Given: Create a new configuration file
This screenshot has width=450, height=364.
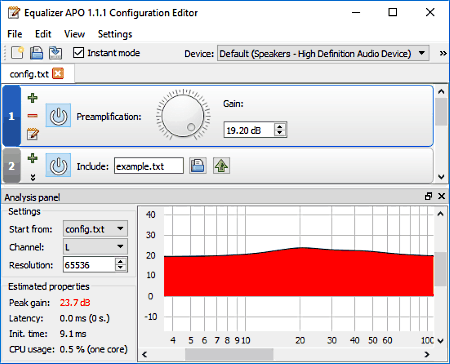Looking at the screenshot, I should point(17,53).
